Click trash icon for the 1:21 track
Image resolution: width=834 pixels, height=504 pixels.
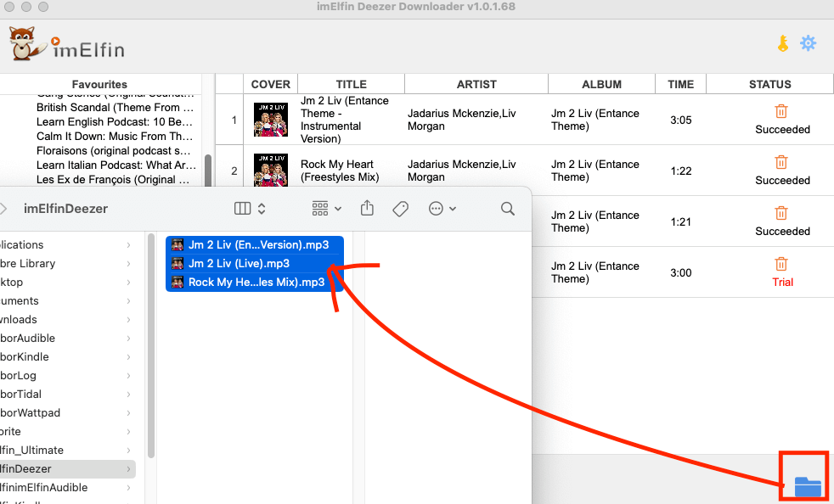[781, 213]
